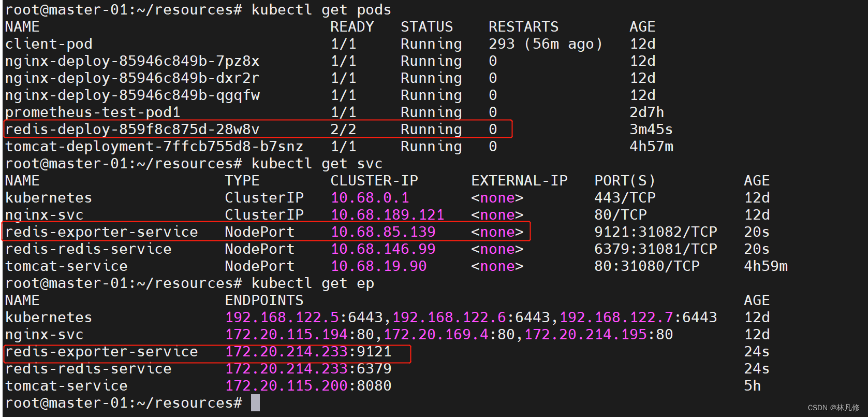Click the port value 80:31080/TCP
Viewport: 868px width, 417px height.
(646, 266)
